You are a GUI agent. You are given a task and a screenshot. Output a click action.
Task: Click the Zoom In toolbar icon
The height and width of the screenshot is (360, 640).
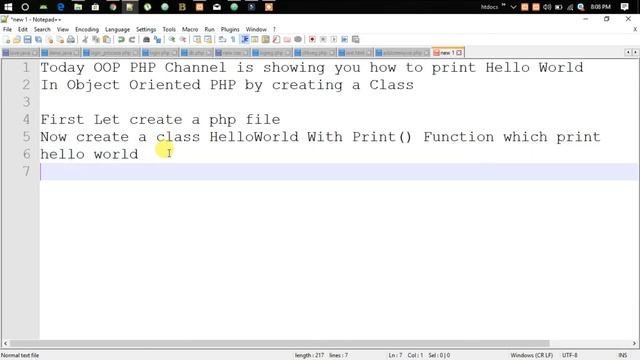[172, 40]
